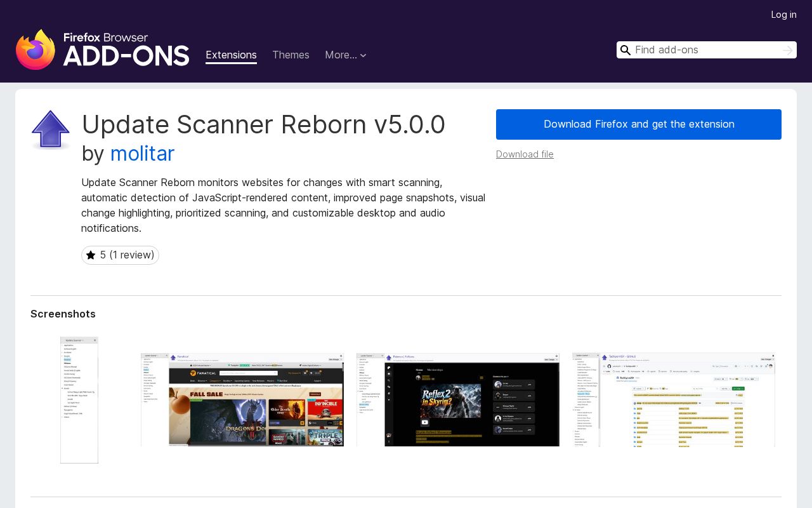Click the Update Scanner Reborn v5.0.0 title

263,124
